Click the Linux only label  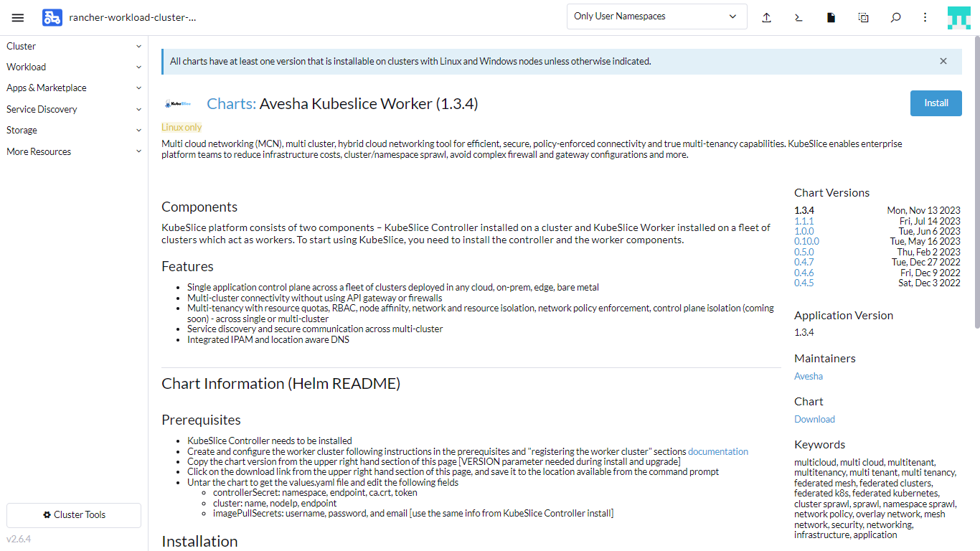pos(182,128)
